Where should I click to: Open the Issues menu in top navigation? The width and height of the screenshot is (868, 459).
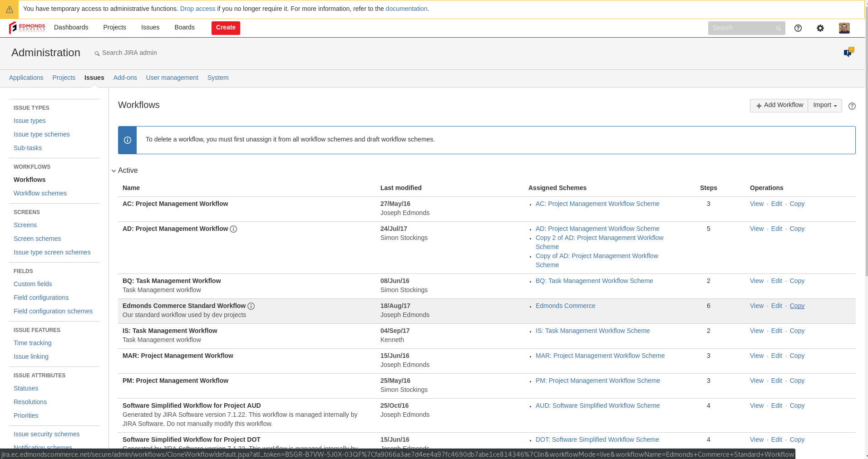click(x=150, y=27)
